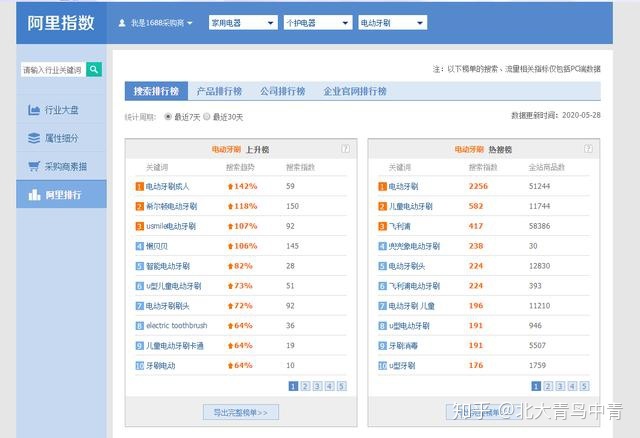Click rank 2 badge beside 儿童电动牙刷
Screen dimensions: 640x438
382,207
